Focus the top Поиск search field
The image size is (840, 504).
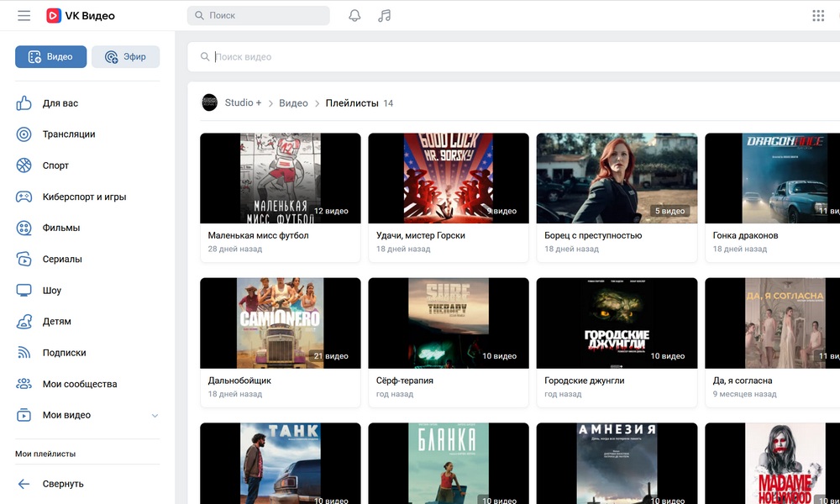coord(258,15)
